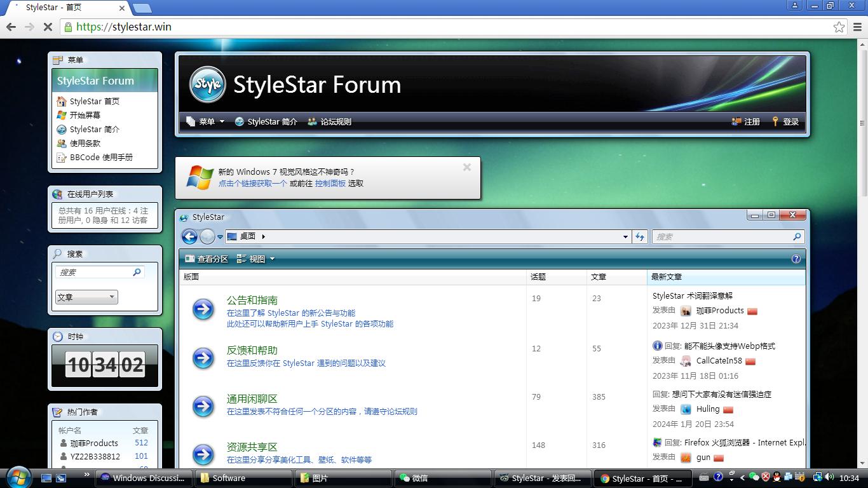Viewport: 868px width, 488px height.
Task: Stop loading page with X button
Action: point(48,27)
